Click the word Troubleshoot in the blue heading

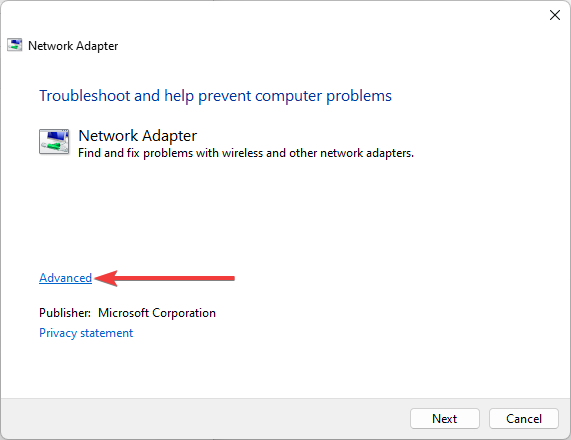[84, 96]
